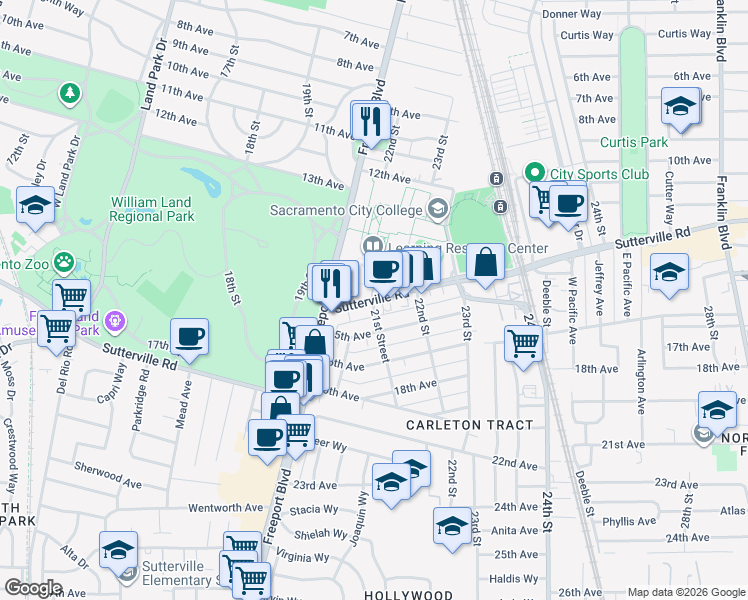Image resolution: width=748 pixels, height=600 pixels.
Task: Open the restaurant marker on Sutterville Rd at Freeport
Action: click(x=331, y=284)
